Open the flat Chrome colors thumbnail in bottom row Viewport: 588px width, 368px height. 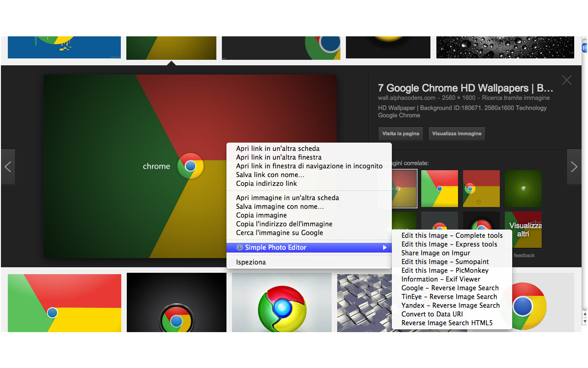coord(64,303)
